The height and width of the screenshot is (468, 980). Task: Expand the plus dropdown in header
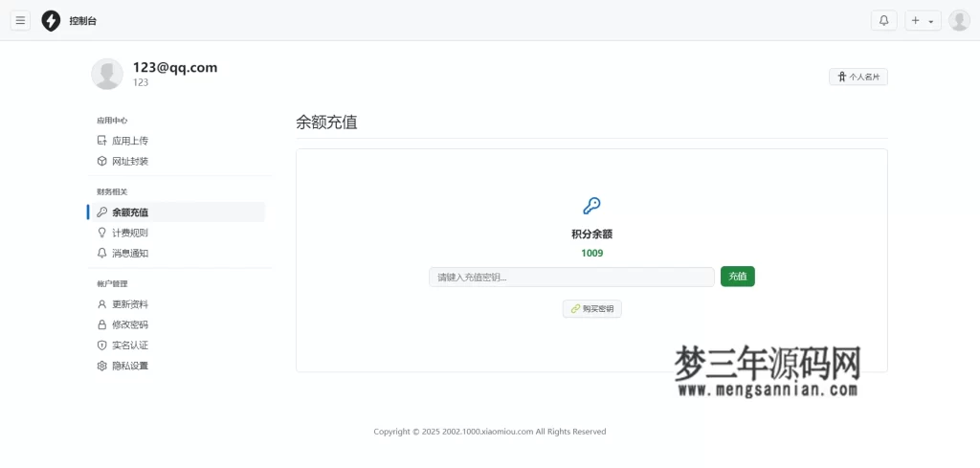(x=923, y=21)
